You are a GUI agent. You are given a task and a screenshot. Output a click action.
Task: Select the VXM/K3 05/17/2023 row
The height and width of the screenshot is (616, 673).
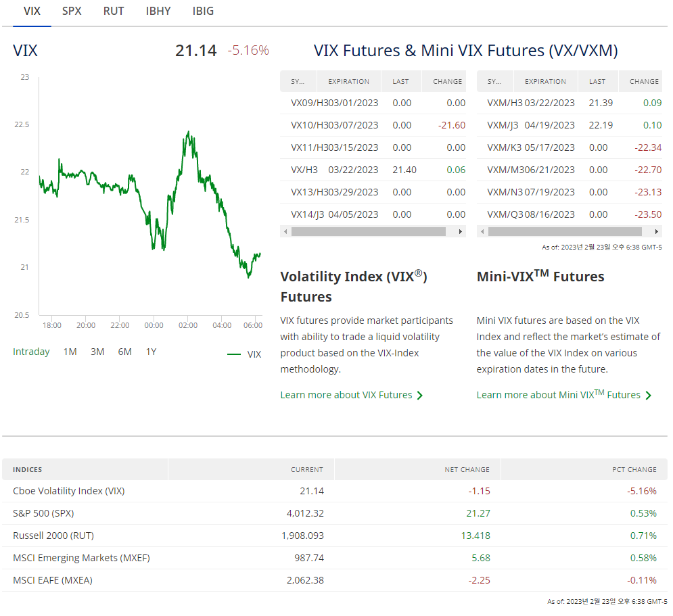(x=570, y=147)
